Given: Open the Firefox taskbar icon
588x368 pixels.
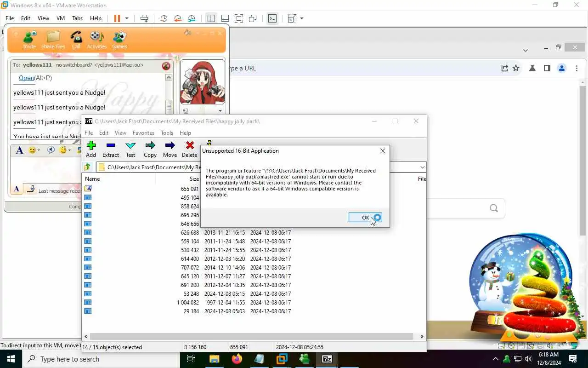Looking at the screenshot, I should tap(237, 359).
